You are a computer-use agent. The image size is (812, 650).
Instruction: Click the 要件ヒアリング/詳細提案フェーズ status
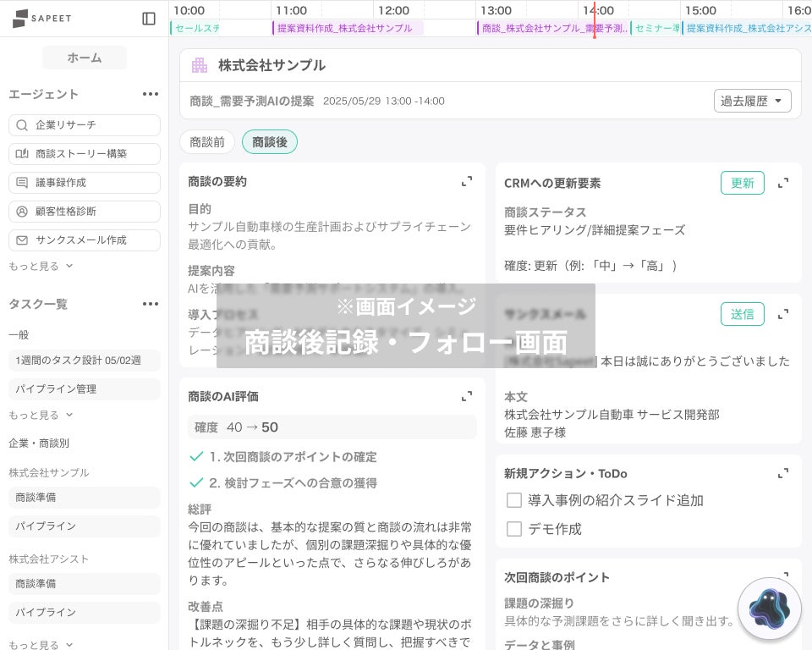595,230
